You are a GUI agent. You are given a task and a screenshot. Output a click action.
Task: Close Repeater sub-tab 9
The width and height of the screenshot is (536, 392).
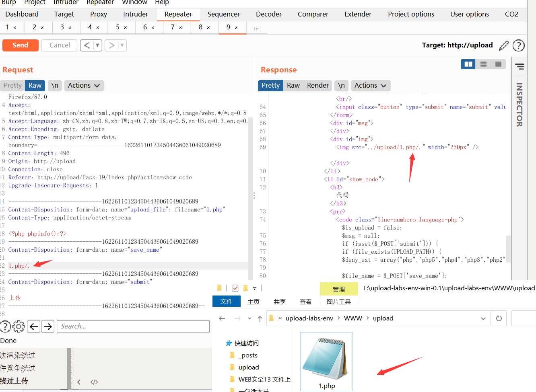236,27
